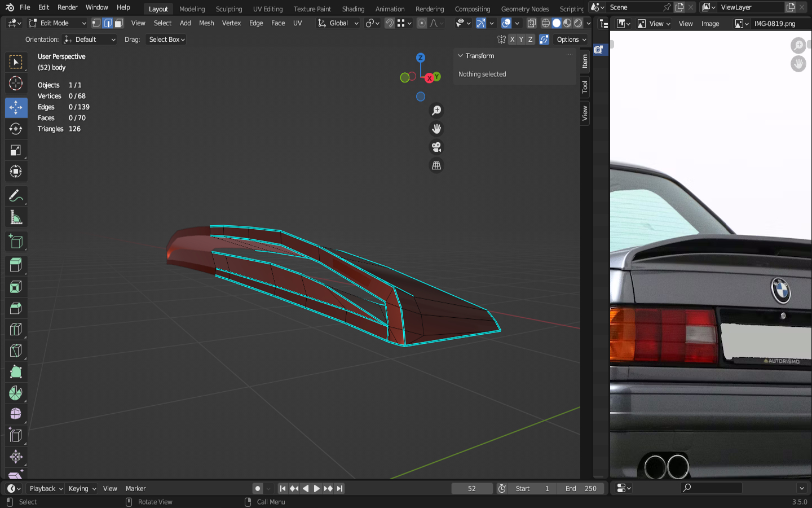
Task: Click the current frame field showing 52
Action: pos(472,489)
